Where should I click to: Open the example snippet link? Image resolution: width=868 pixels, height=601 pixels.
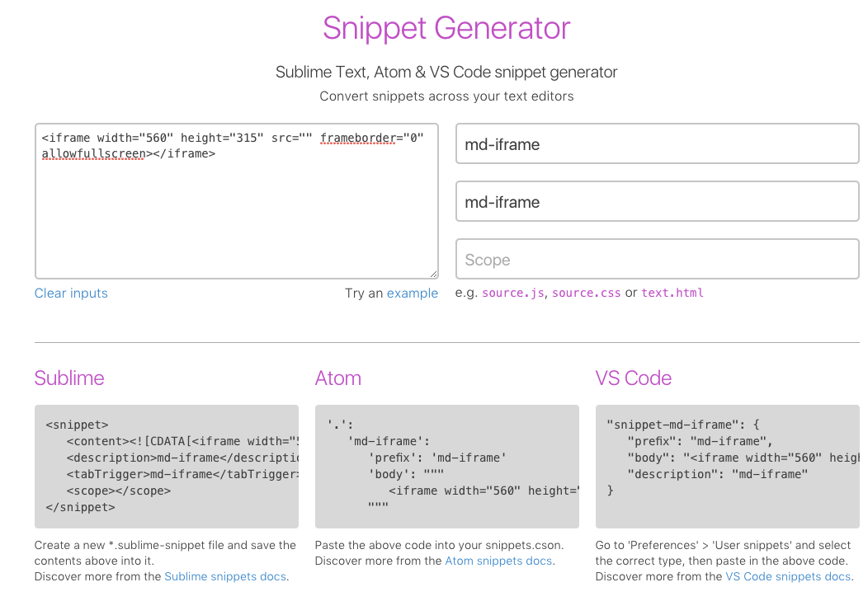pos(412,293)
